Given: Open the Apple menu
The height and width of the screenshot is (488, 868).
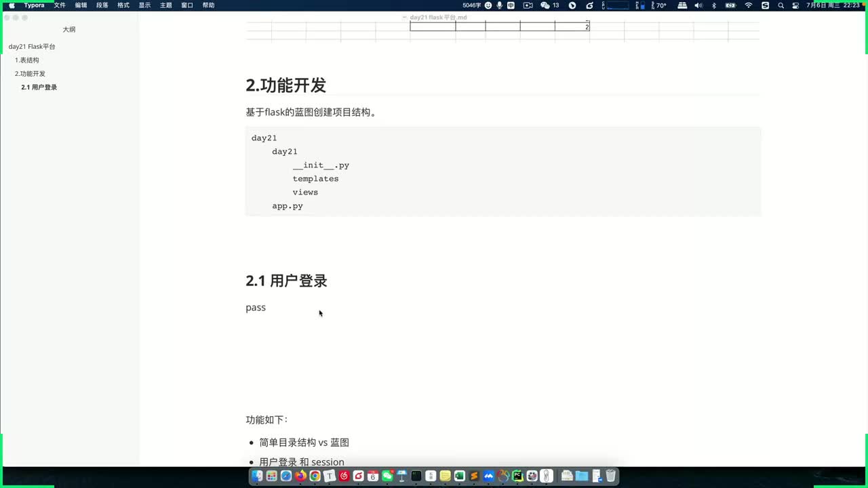Looking at the screenshot, I should pyautogui.click(x=12, y=5).
